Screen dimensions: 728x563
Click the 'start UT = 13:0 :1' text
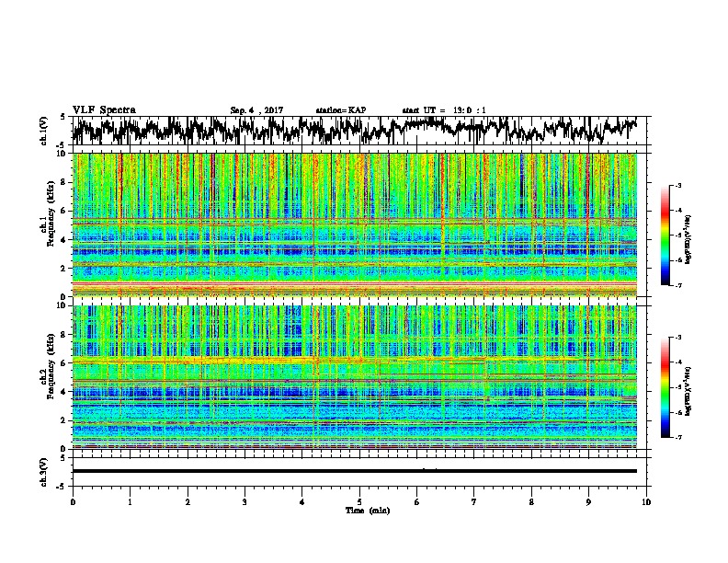click(x=444, y=110)
